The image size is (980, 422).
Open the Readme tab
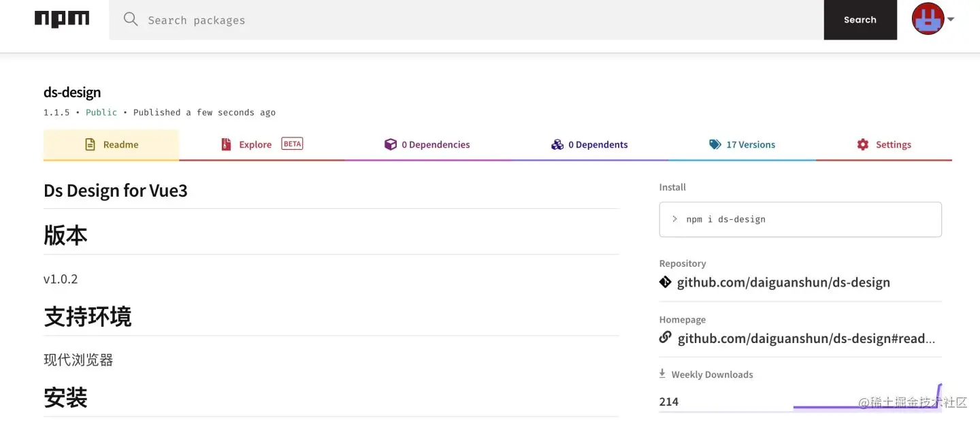(111, 145)
